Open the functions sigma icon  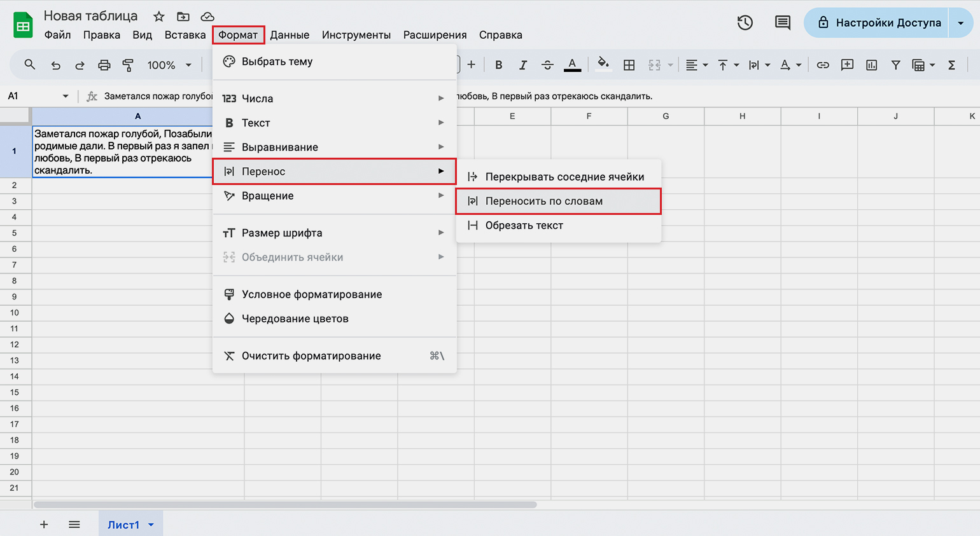click(x=951, y=65)
